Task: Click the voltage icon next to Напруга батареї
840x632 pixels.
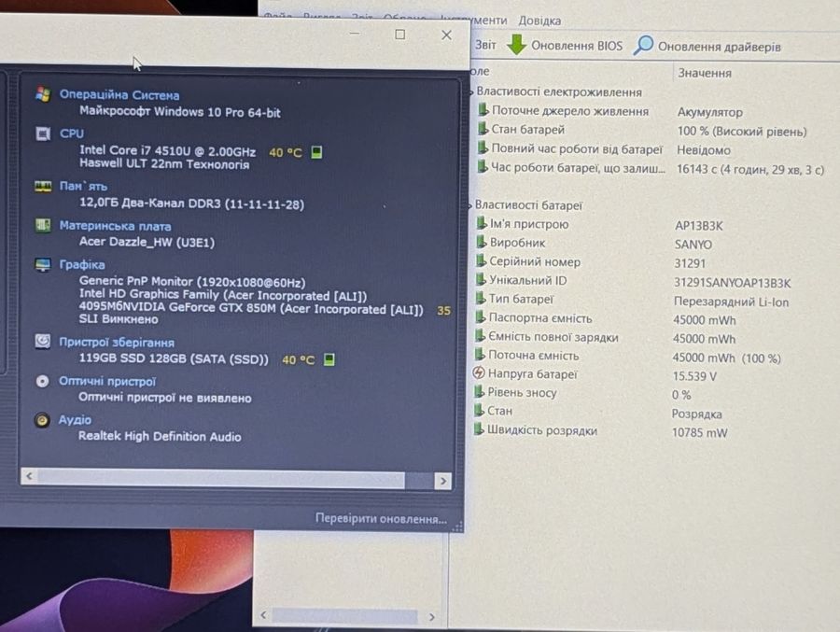Action: coord(479,373)
